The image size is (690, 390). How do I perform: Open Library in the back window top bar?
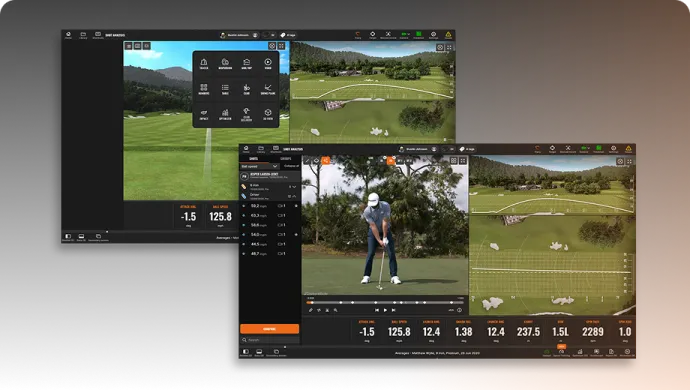(x=83, y=35)
